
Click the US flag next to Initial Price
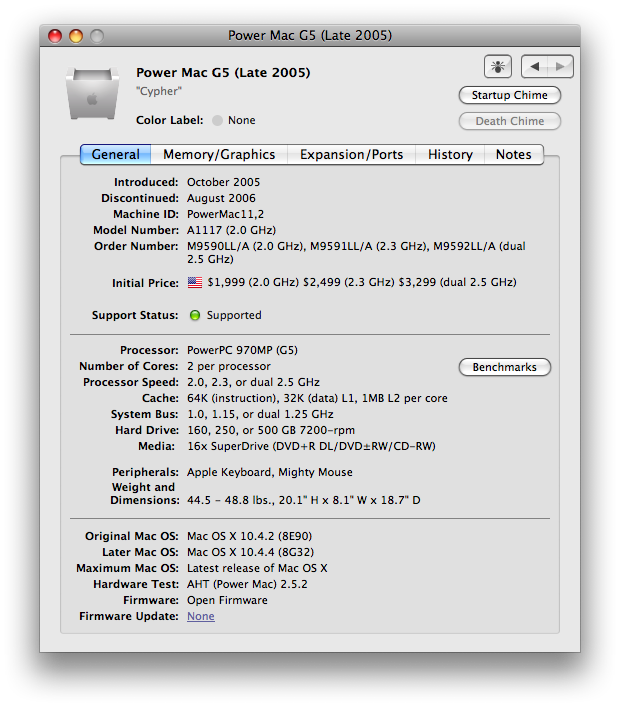tap(195, 283)
